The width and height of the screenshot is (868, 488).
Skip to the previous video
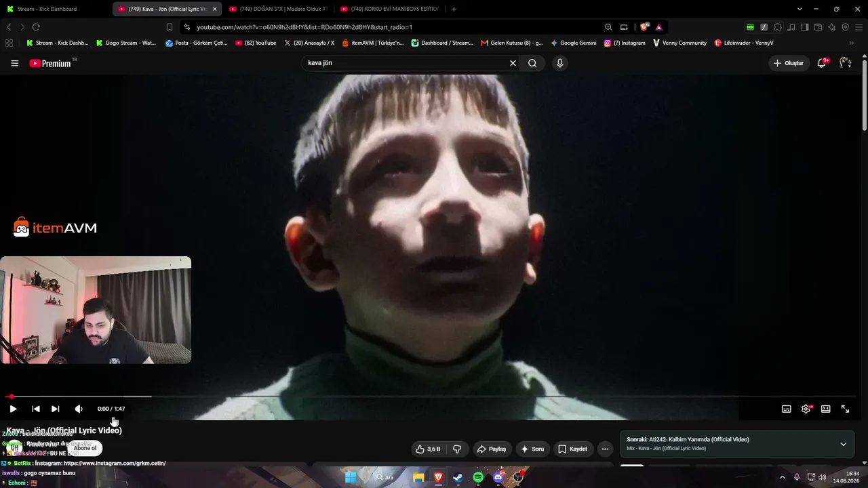36,409
